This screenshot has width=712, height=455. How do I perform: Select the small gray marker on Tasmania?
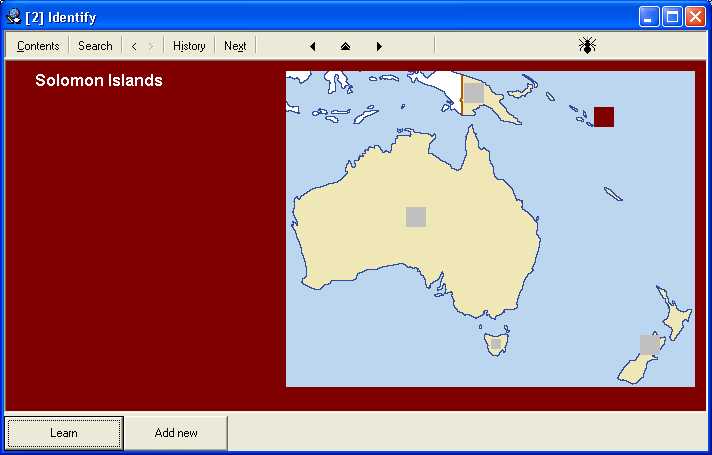(495, 343)
